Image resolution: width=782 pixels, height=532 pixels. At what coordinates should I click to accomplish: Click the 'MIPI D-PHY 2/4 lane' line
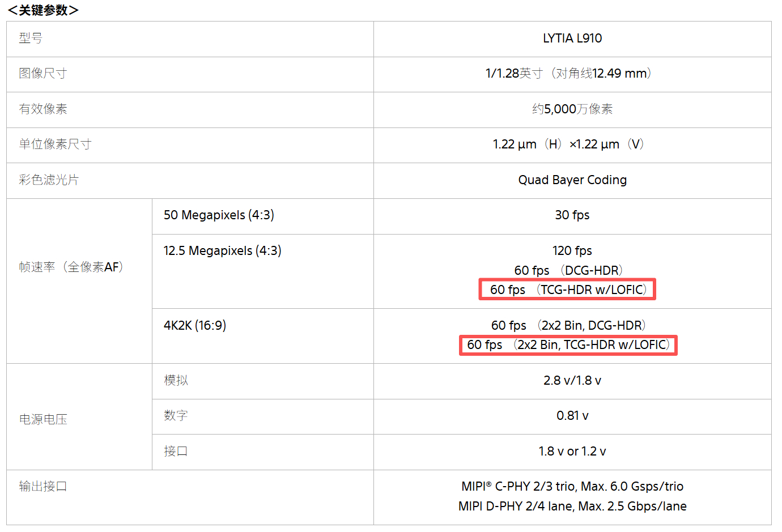[572, 506]
